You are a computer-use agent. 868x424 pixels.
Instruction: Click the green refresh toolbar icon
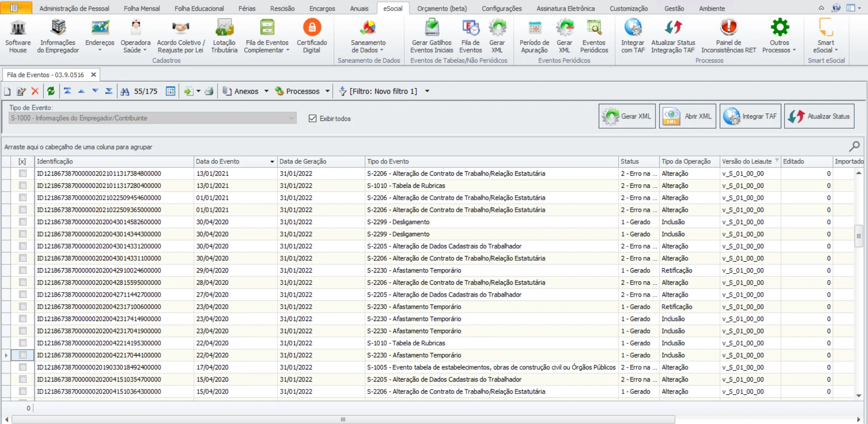(x=51, y=91)
